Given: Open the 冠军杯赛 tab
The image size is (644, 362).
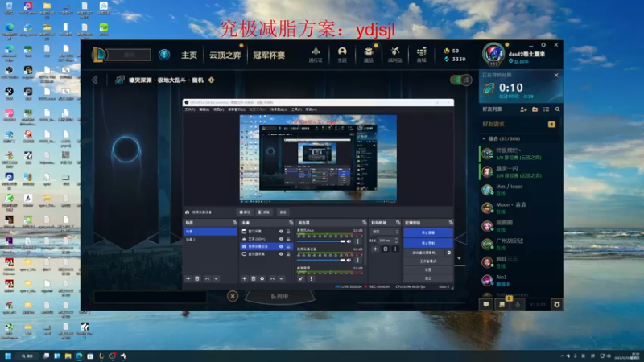Looking at the screenshot, I should [269, 55].
